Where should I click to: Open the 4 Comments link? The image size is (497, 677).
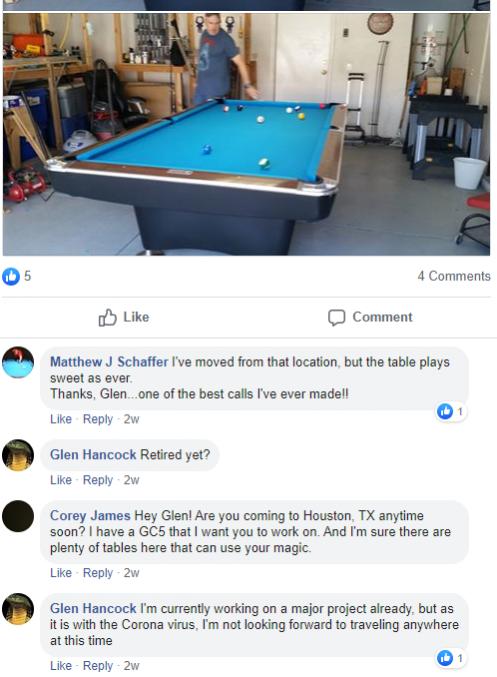click(454, 276)
